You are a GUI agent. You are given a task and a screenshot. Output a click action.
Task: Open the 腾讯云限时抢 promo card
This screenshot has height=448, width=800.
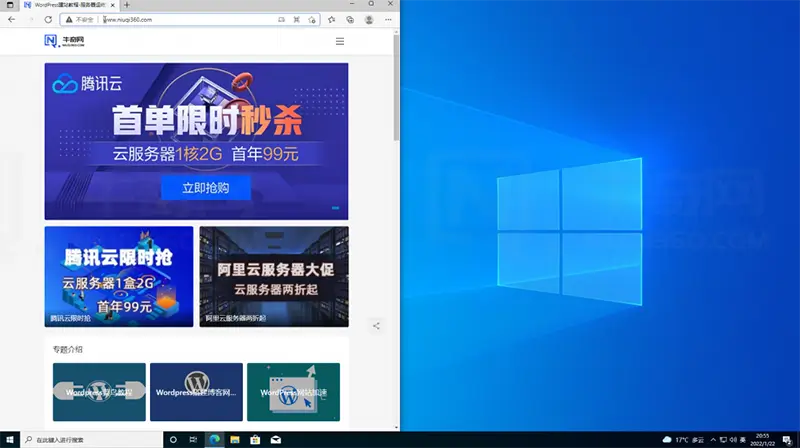pyautogui.click(x=119, y=277)
